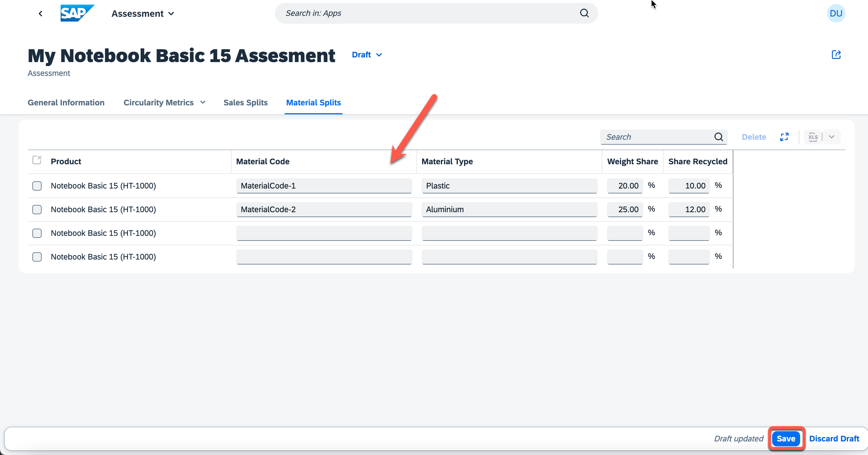The height and width of the screenshot is (455, 868).
Task: Click empty Material Type field in third row
Action: pos(509,233)
